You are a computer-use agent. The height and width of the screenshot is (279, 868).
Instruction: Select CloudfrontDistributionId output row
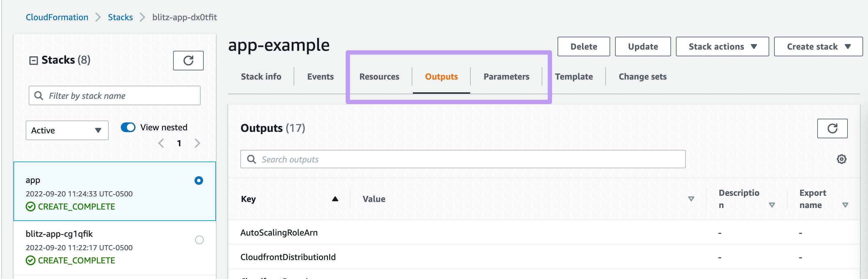[x=543, y=257]
